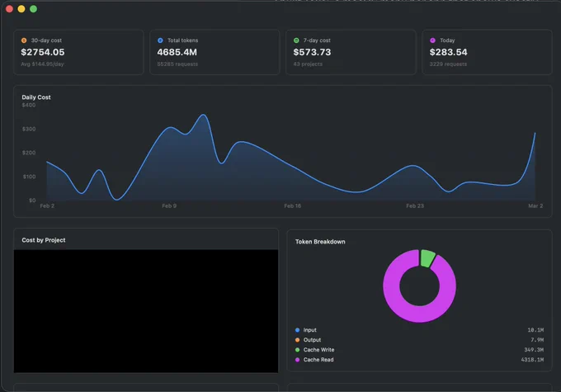Click the purple Today indicator dot

click(x=432, y=40)
